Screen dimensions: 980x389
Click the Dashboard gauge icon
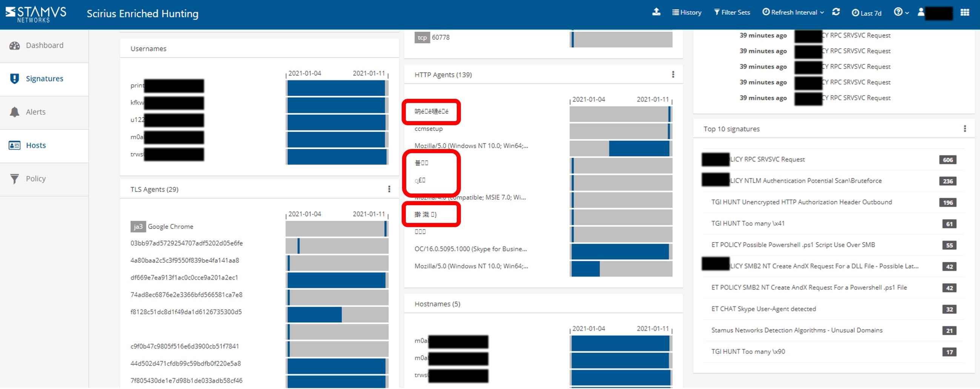(x=14, y=46)
